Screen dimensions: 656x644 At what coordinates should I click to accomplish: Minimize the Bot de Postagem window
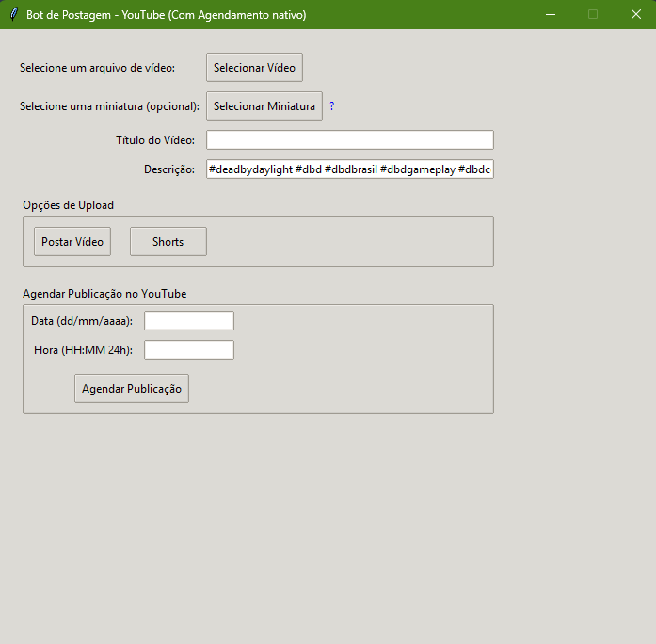click(x=551, y=15)
